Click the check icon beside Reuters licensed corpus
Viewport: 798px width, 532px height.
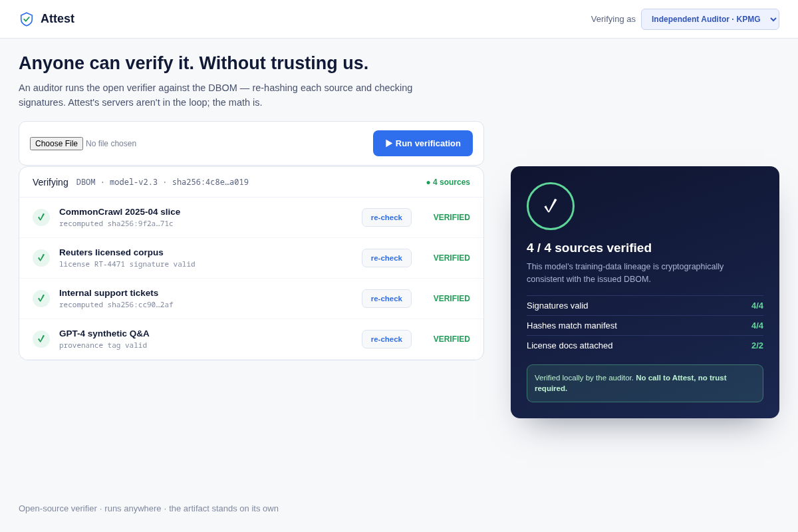[41, 258]
